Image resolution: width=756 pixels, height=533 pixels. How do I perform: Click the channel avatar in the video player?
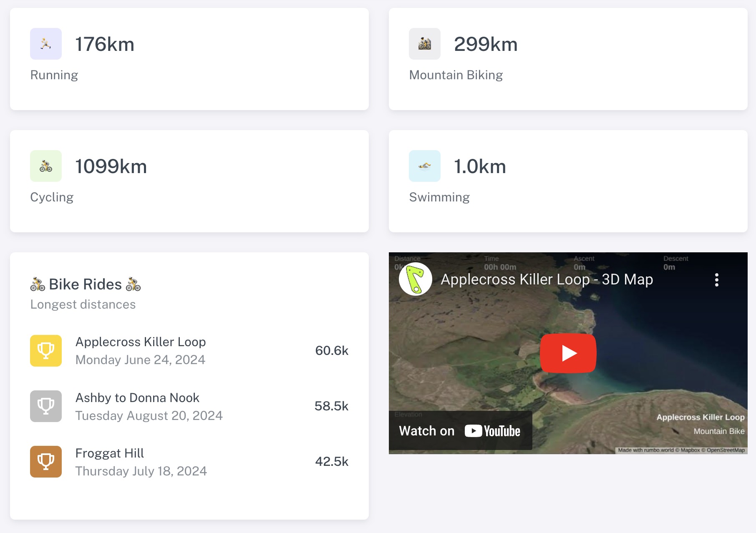pyautogui.click(x=415, y=279)
